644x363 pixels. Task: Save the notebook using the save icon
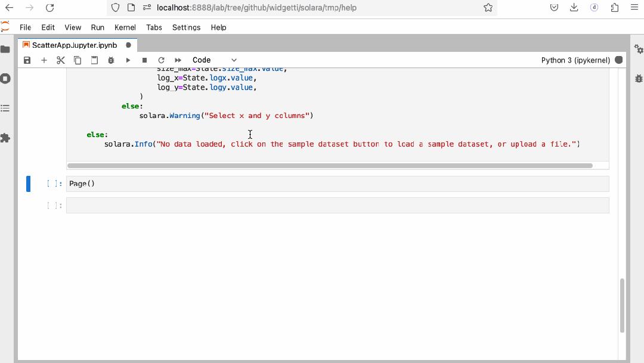27,60
